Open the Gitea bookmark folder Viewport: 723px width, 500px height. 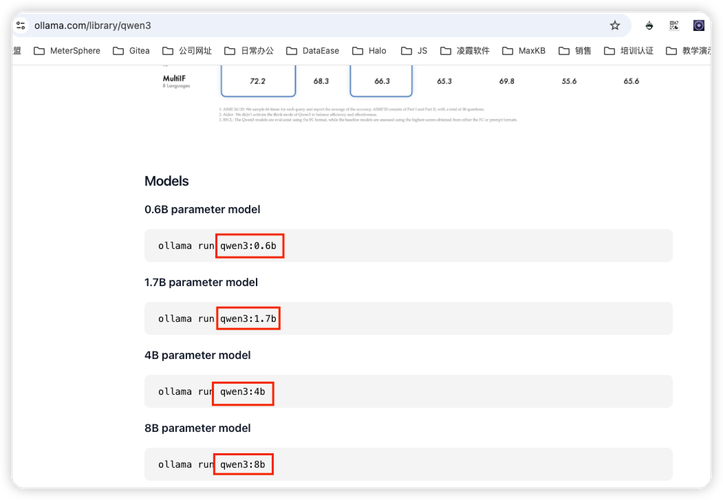click(131, 50)
